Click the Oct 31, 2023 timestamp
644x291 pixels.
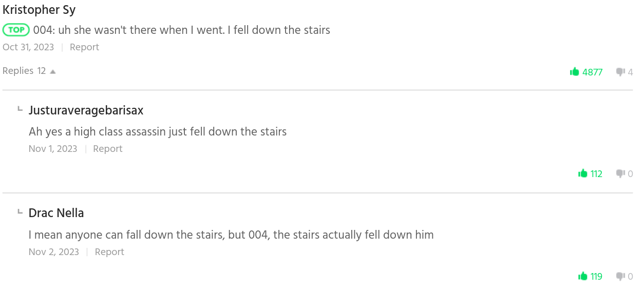(28, 47)
